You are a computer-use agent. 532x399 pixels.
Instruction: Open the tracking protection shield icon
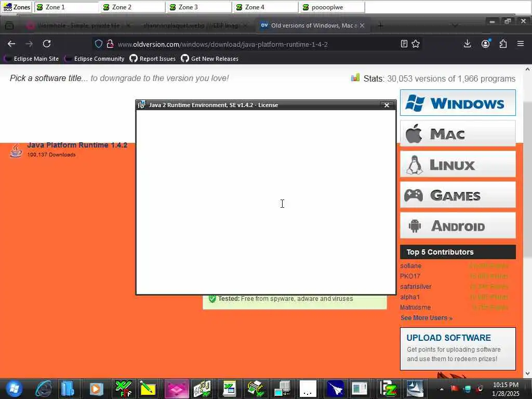click(98, 44)
